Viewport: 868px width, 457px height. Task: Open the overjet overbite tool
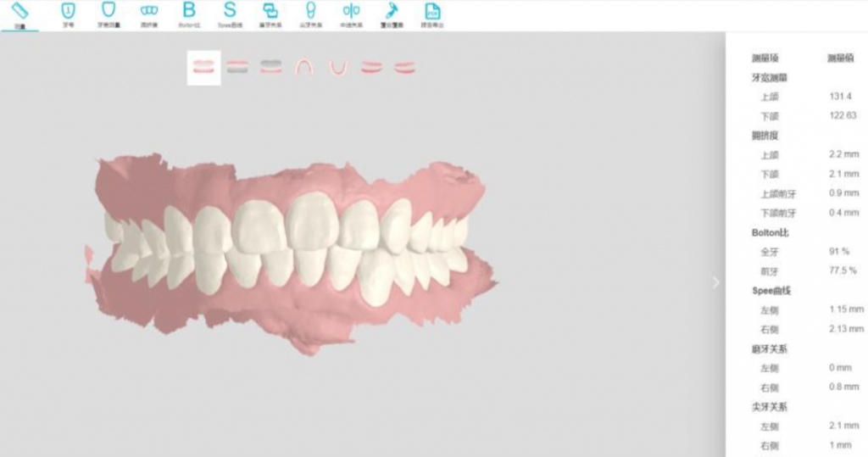(392, 13)
